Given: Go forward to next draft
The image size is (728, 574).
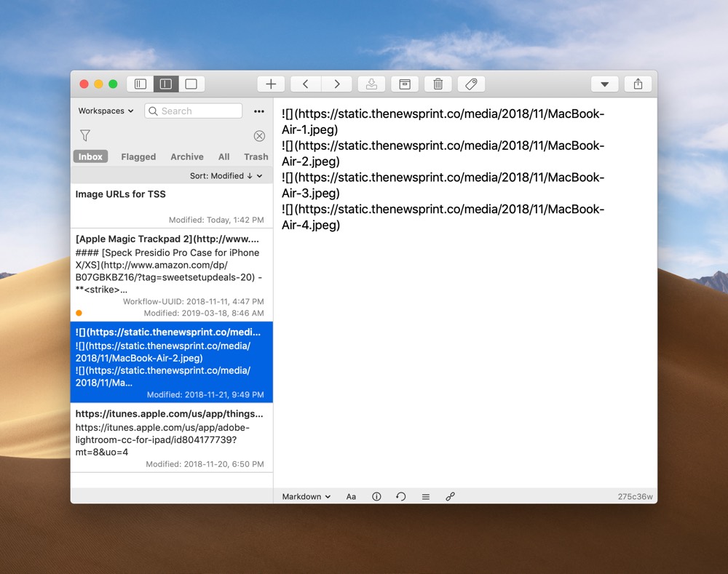Looking at the screenshot, I should (x=336, y=84).
